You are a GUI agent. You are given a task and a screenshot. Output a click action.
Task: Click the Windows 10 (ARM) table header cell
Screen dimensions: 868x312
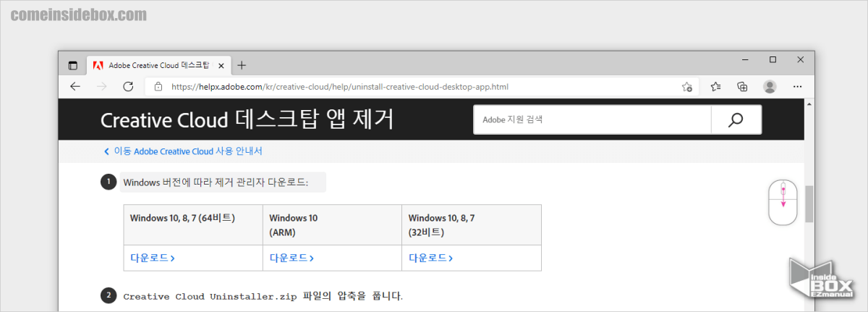coord(332,225)
